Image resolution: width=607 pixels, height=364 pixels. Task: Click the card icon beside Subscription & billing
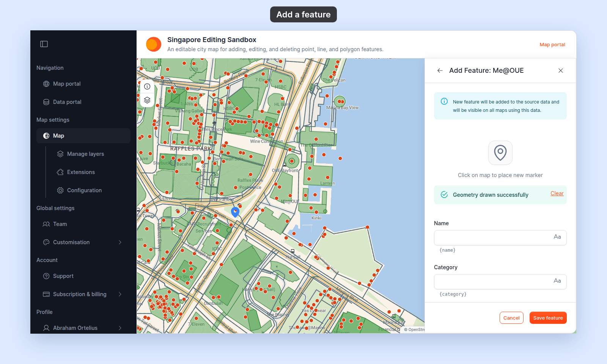pos(46,294)
